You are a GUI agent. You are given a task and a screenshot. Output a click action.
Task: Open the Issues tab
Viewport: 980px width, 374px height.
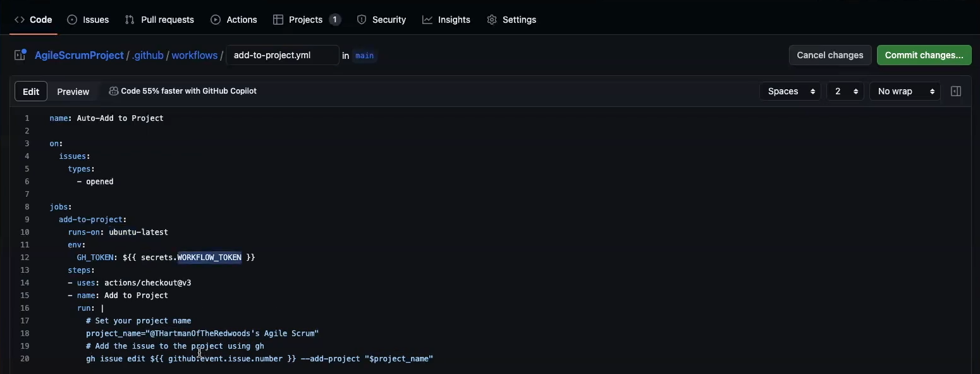[x=89, y=20]
